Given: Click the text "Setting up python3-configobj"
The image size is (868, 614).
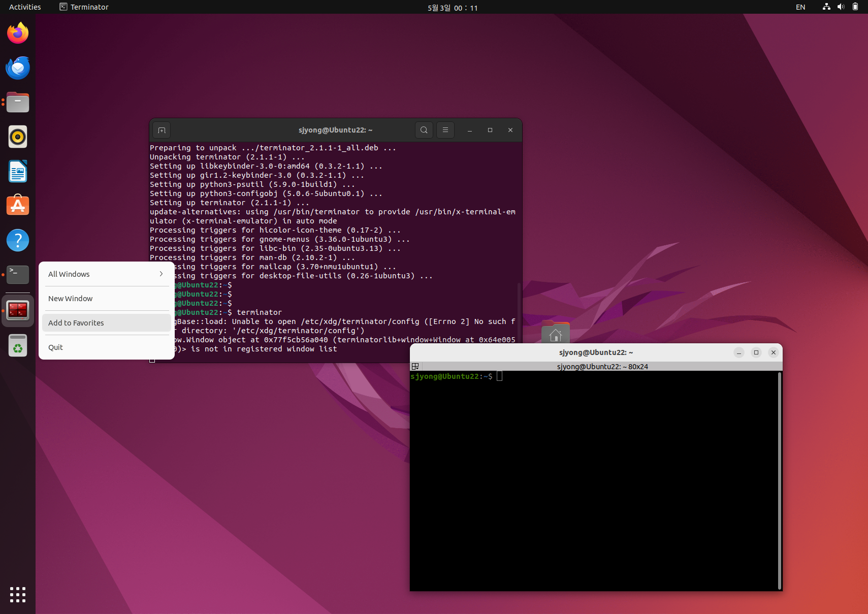Looking at the screenshot, I should click(x=213, y=193).
